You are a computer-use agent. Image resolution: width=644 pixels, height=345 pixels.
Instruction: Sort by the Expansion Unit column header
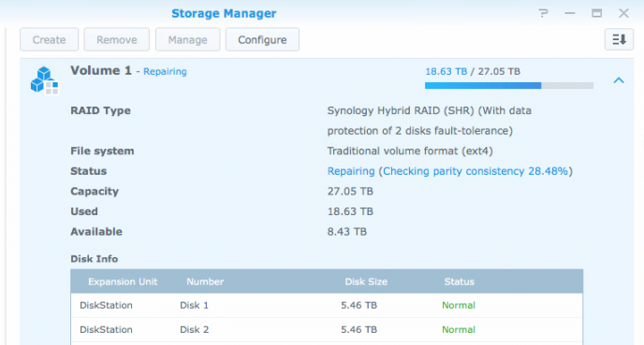click(x=123, y=281)
